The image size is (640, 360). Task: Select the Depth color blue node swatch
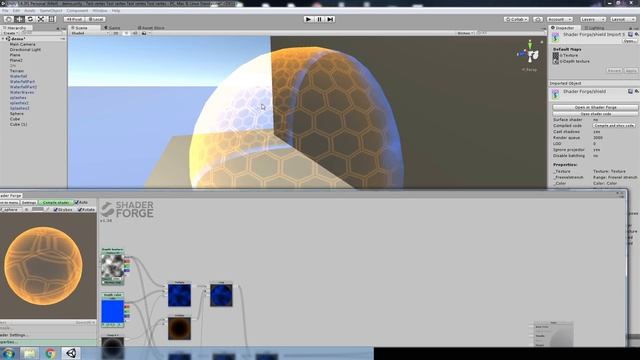pos(113,311)
